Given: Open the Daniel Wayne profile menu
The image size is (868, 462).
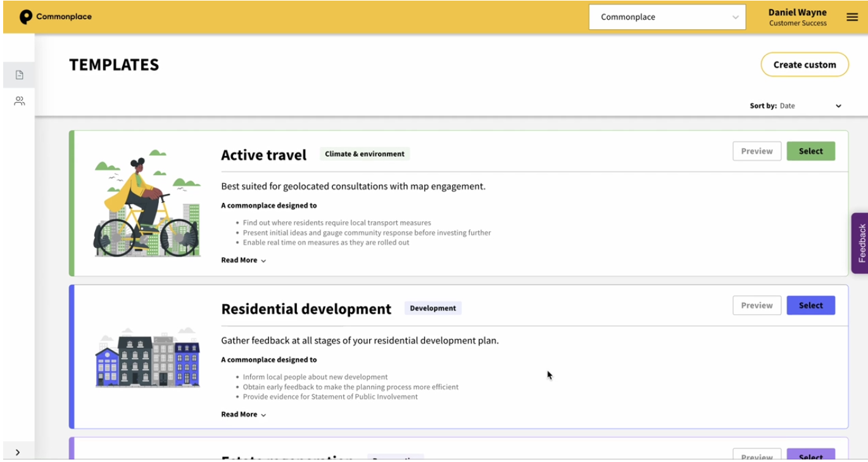Looking at the screenshot, I should click(x=797, y=16).
